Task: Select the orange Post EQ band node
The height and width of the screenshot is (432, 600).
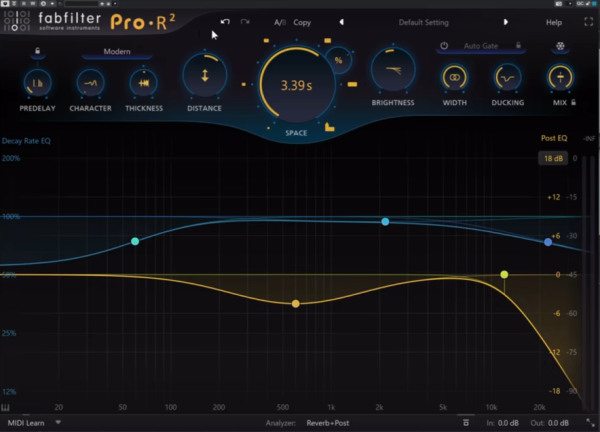Action: coord(295,304)
